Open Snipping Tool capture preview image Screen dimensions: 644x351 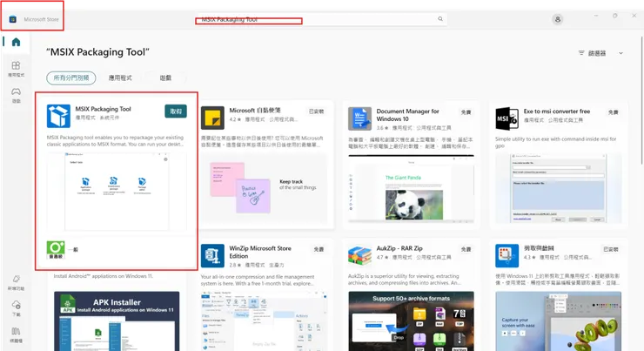coord(558,321)
